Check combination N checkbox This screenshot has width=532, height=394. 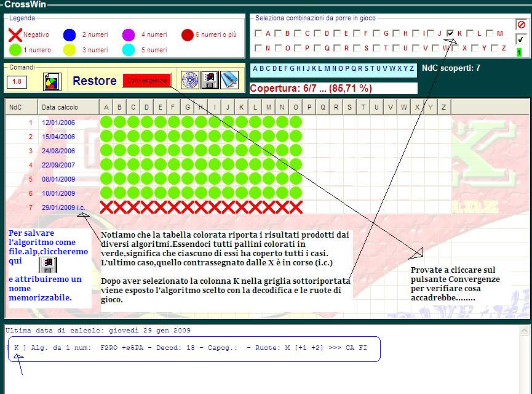pyautogui.click(x=258, y=48)
